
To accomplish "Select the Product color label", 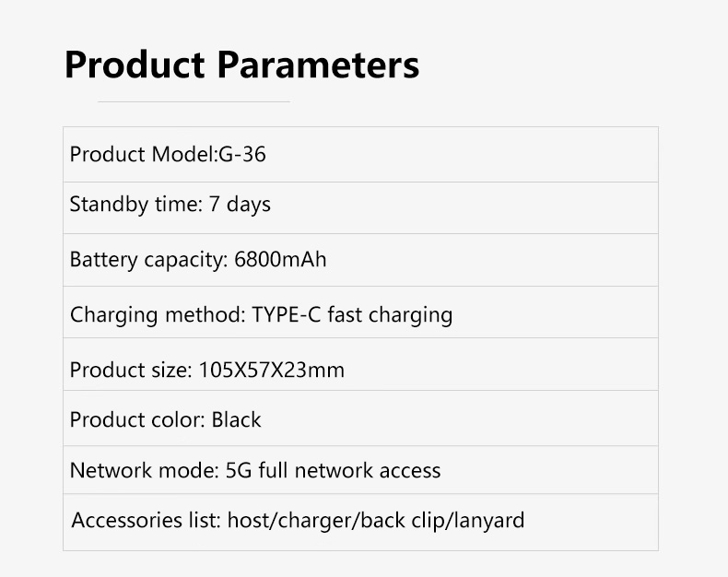I will coord(136,419).
